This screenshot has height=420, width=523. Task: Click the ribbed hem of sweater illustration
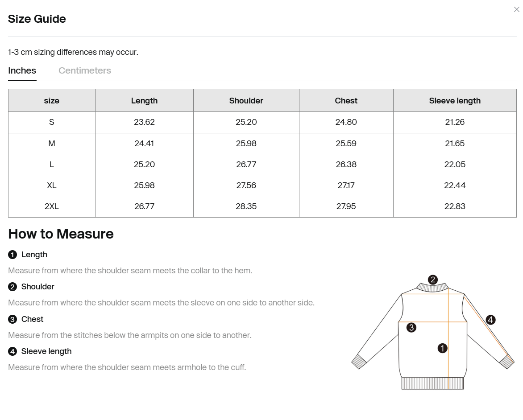tap(432, 383)
